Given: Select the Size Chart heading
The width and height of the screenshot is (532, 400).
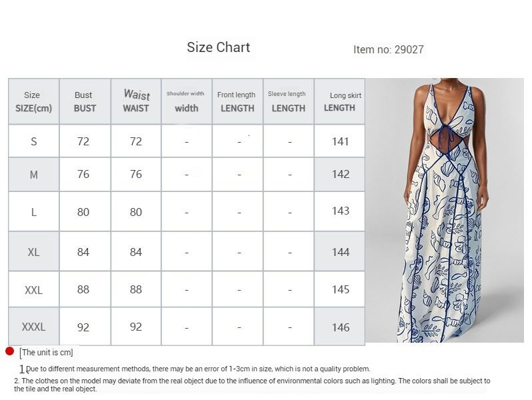Looking at the screenshot, I should pos(219,47).
